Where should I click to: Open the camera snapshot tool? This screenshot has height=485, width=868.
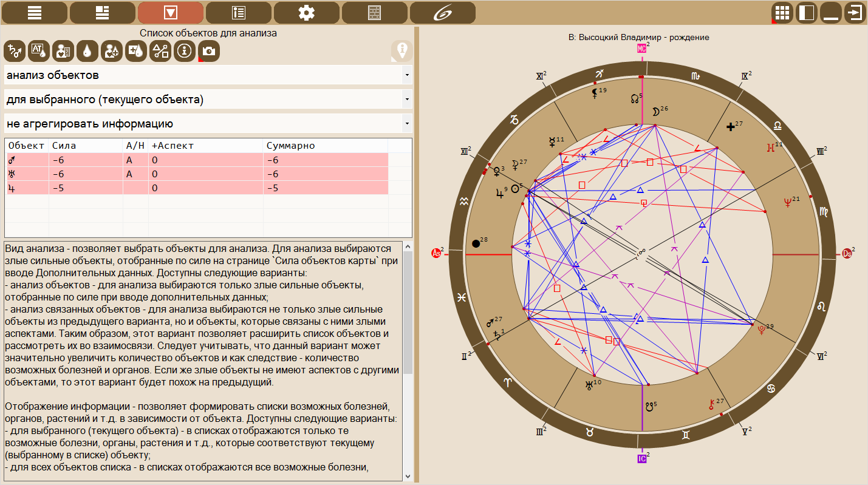tap(209, 51)
